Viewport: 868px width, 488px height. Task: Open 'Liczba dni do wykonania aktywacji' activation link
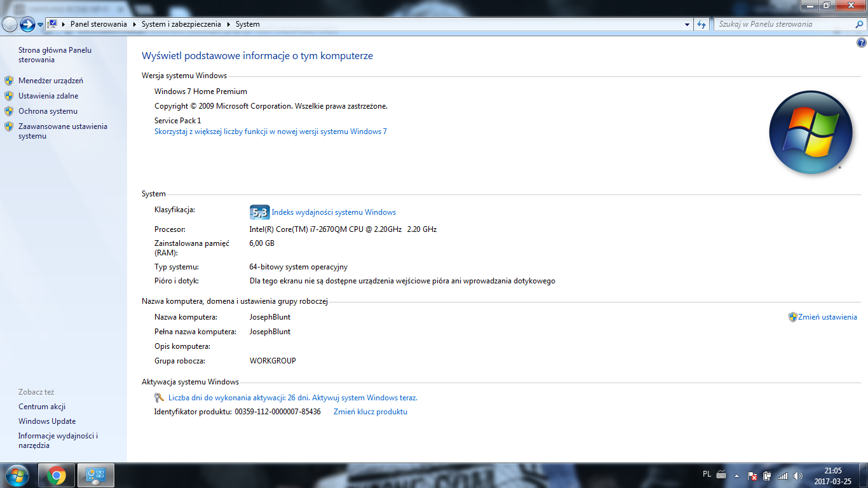(x=293, y=398)
